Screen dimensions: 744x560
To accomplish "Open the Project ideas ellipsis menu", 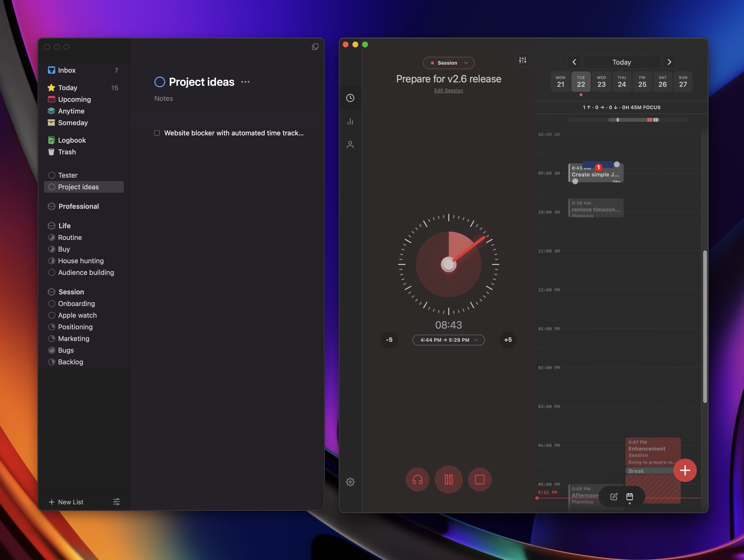I will point(245,82).
